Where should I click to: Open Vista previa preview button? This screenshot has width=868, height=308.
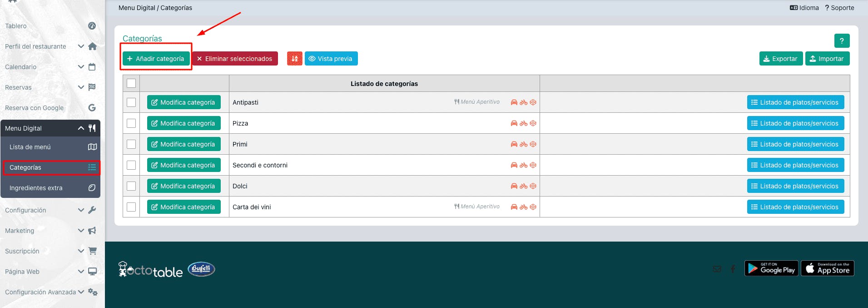pyautogui.click(x=331, y=59)
